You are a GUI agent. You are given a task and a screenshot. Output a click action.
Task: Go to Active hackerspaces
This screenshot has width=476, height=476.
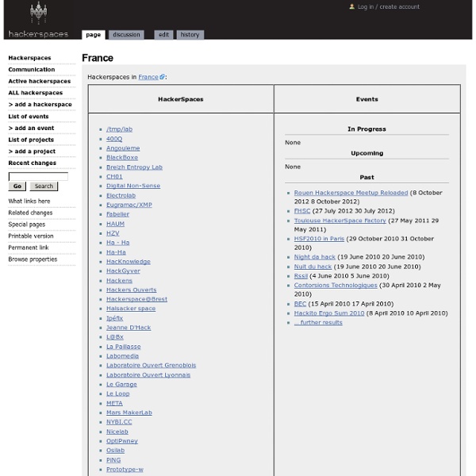pyautogui.click(x=40, y=81)
